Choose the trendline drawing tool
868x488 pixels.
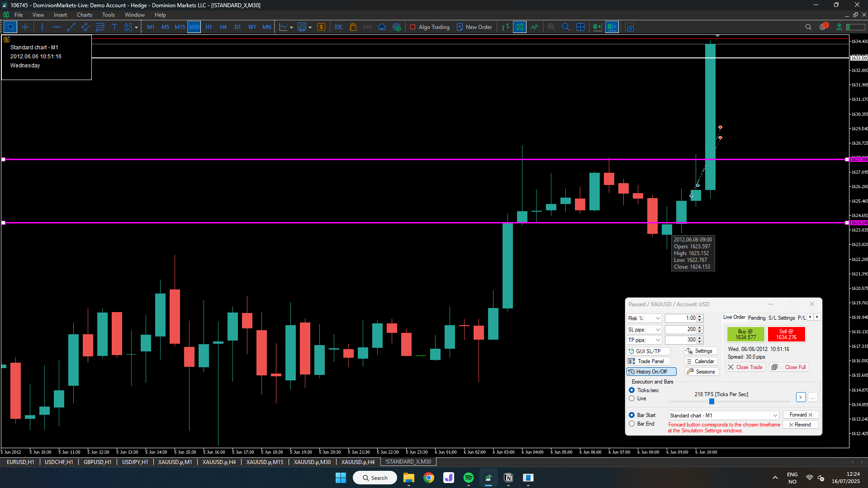(71, 27)
